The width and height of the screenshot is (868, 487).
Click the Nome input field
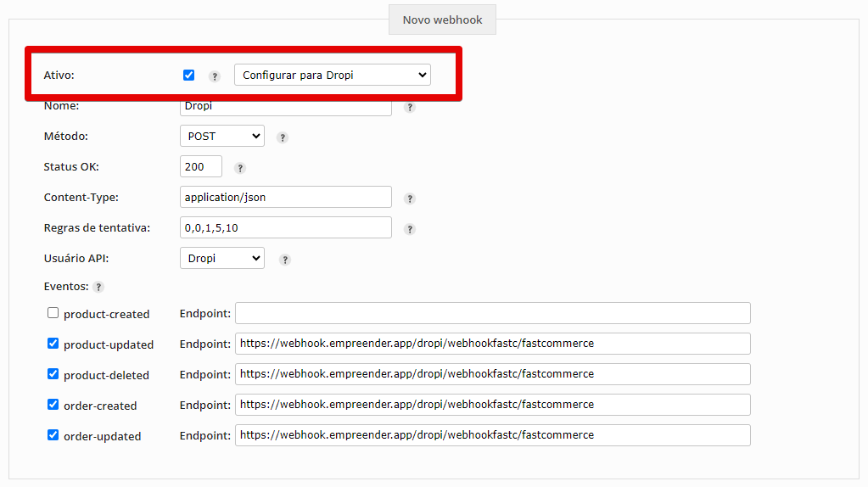(x=286, y=108)
